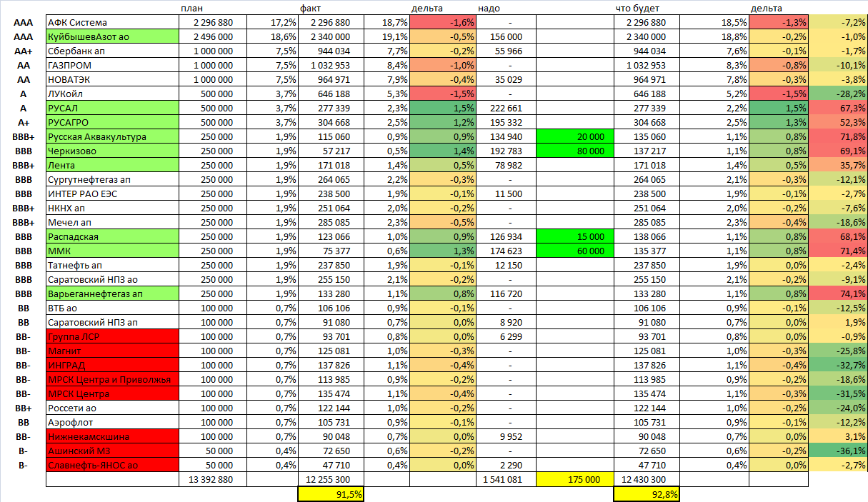Click the надо column header
This screenshot has width=868, height=502.
pos(488,8)
